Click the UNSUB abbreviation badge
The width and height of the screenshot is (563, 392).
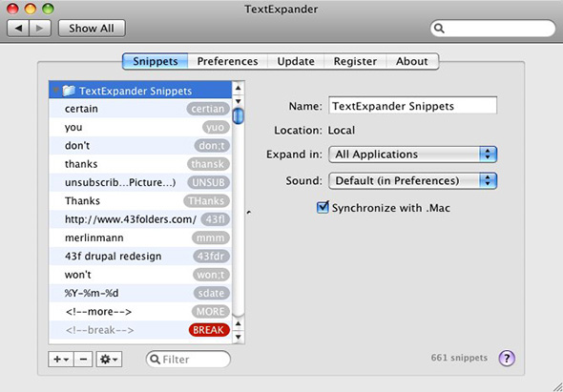pyautogui.click(x=208, y=182)
